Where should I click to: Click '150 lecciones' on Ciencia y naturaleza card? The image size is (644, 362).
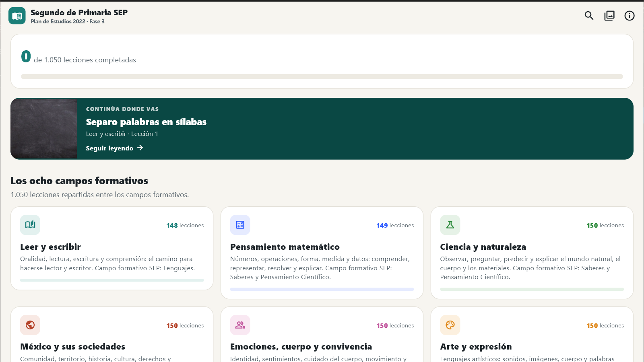coord(605,226)
